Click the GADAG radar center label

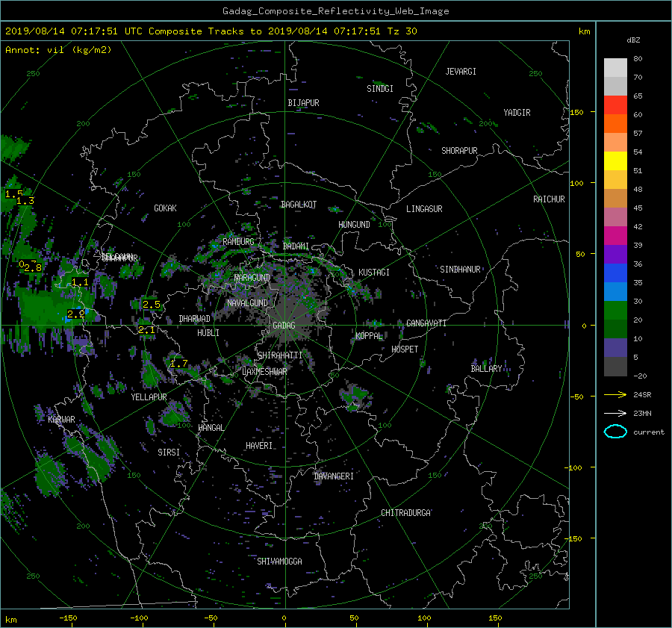point(284,326)
